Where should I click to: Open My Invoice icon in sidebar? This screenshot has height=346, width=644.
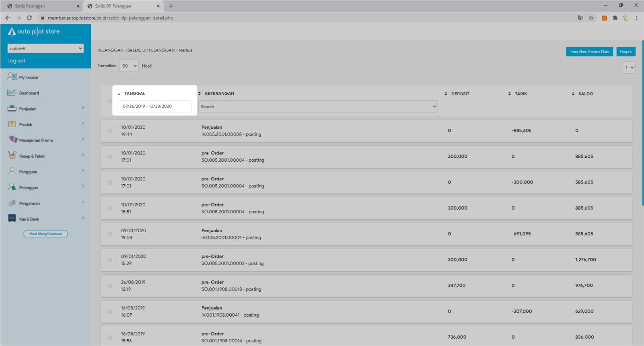pyautogui.click(x=12, y=76)
